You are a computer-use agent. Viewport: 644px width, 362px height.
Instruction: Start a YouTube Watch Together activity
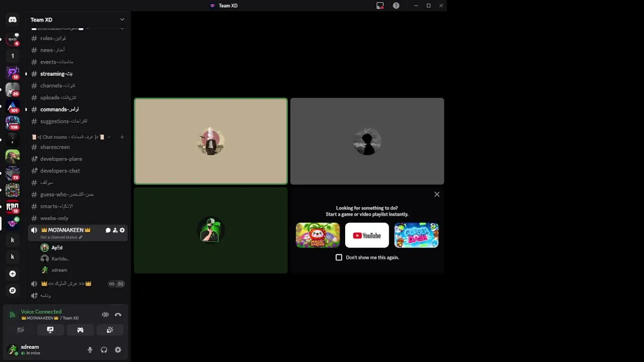click(x=367, y=235)
